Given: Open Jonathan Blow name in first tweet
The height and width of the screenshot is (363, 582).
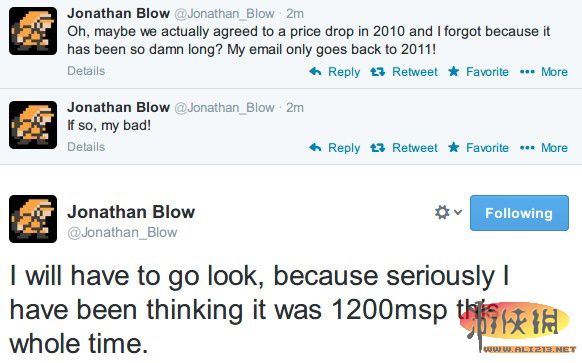Looking at the screenshot, I should click(118, 13).
